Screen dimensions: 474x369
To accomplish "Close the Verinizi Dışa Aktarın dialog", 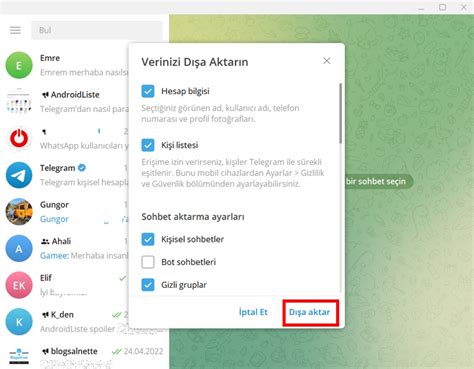I will [327, 61].
